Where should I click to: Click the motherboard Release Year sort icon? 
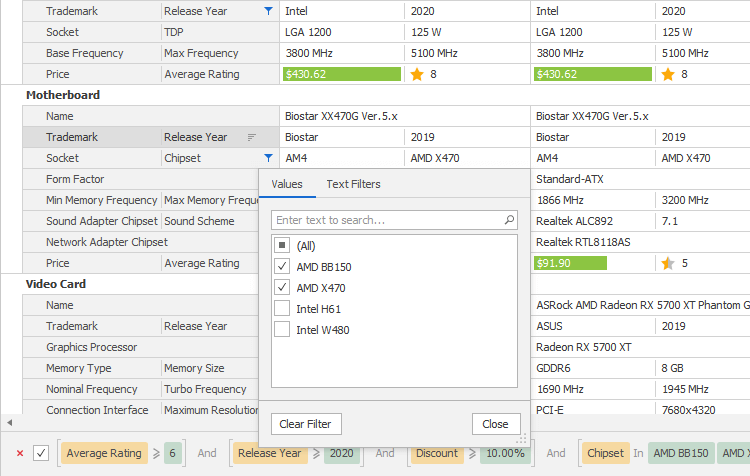[252, 137]
